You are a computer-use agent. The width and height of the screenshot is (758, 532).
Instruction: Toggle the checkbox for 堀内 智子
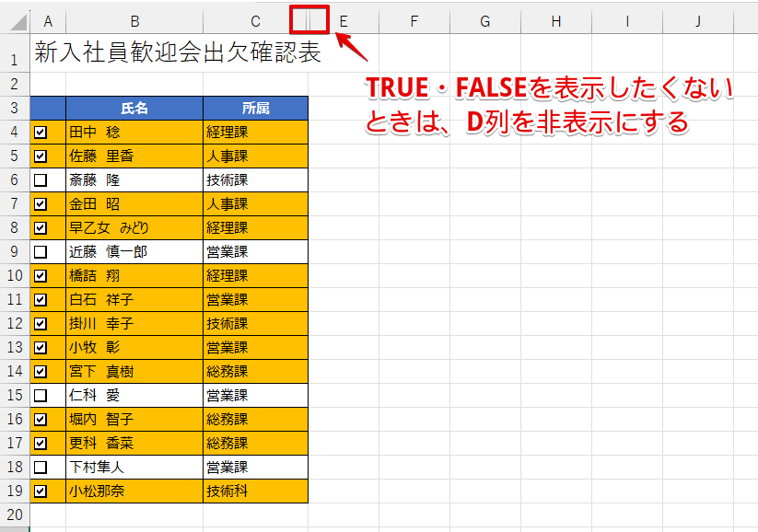(41, 420)
